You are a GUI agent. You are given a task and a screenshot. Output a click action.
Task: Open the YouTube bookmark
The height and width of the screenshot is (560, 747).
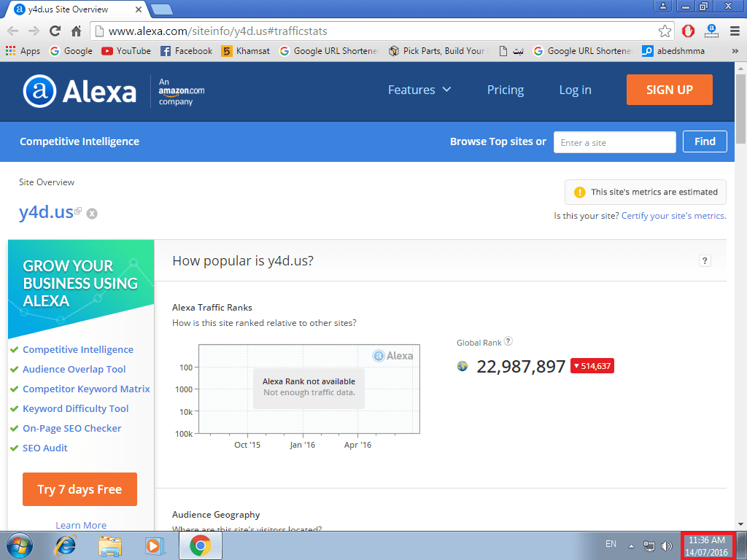point(126,51)
